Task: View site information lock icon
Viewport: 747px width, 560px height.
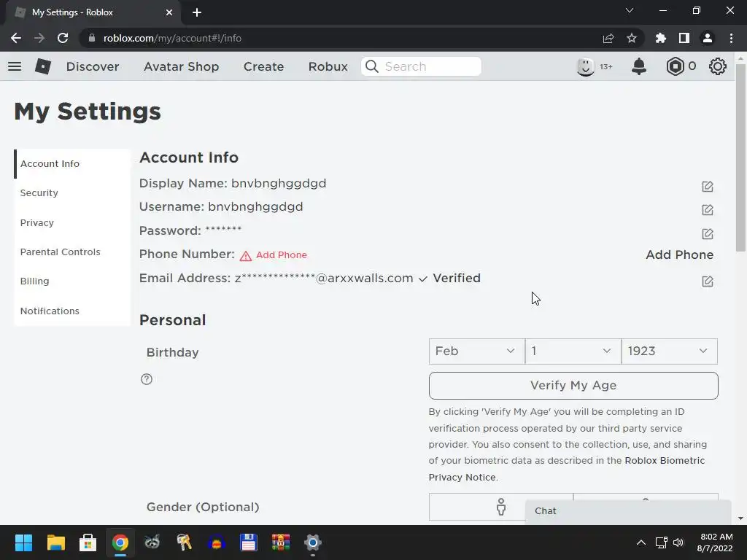Action: 92,38
